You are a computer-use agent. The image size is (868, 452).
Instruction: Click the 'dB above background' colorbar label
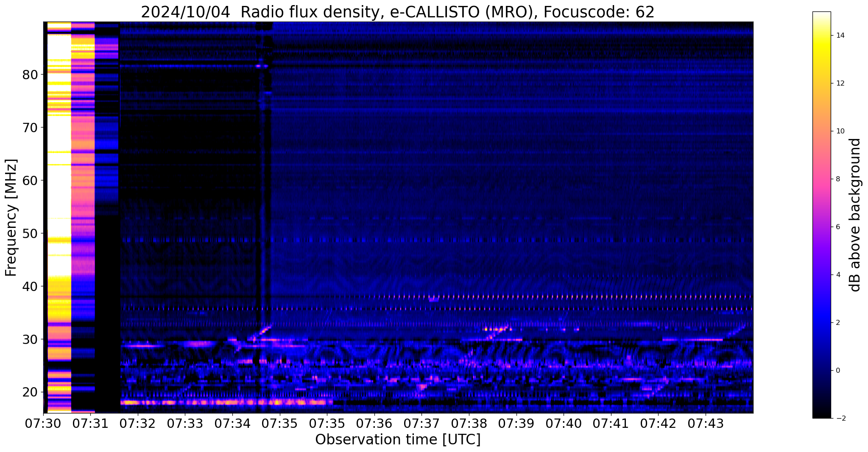coord(855,215)
